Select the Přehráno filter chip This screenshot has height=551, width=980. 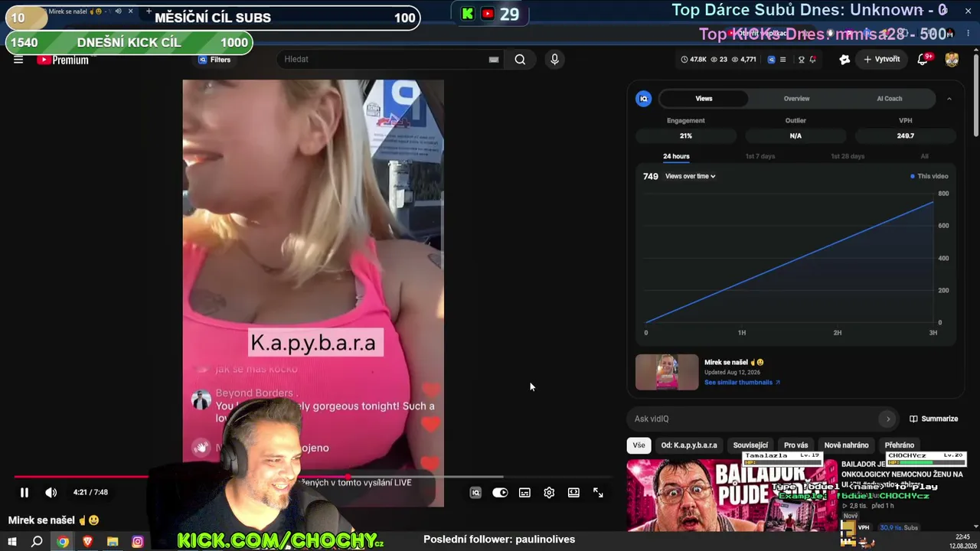900,445
